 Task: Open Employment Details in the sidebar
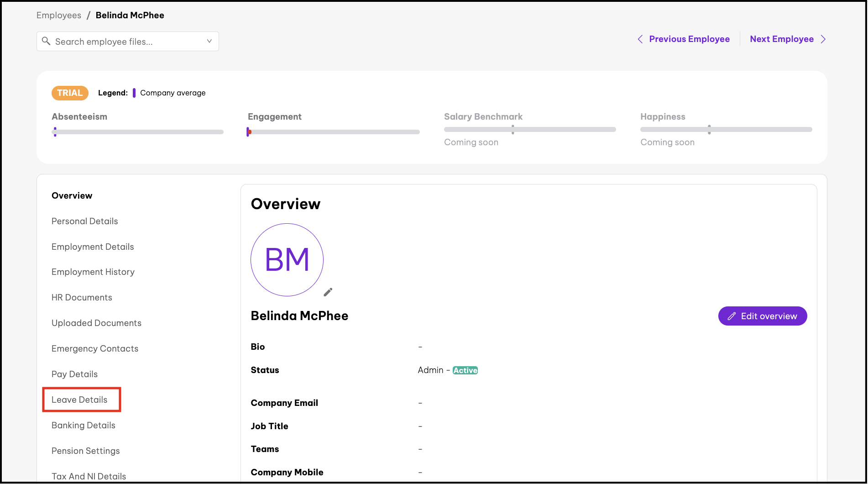click(93, 247)
